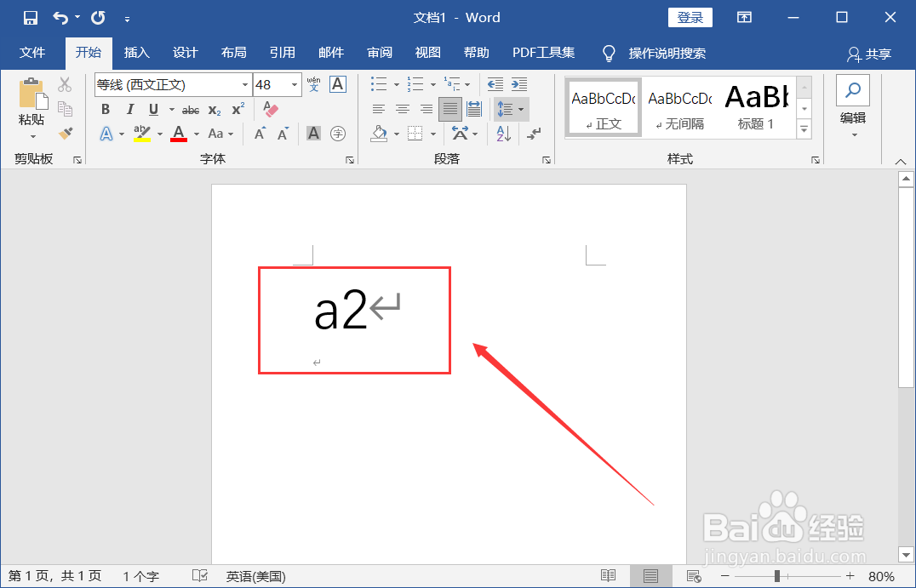916x588 pixels.
Task: Toggle bold formatting
Action: tap(106, 109)
